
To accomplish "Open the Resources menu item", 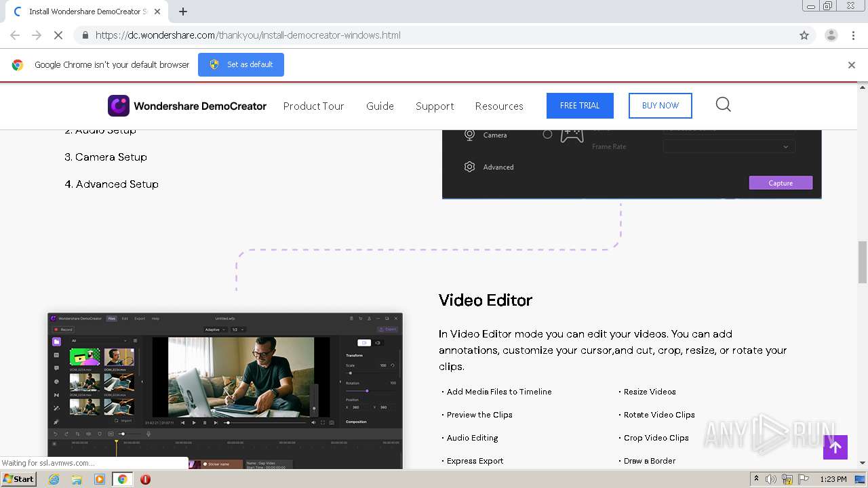I will click(499, 106).
